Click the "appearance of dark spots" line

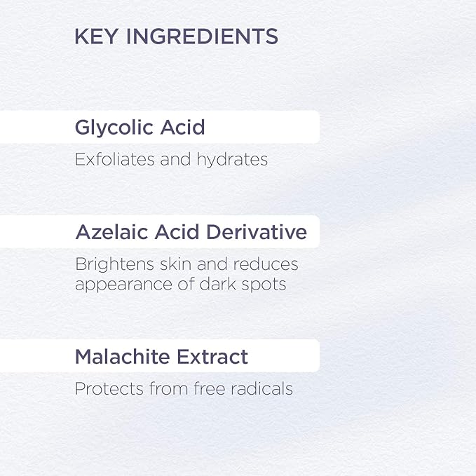[x=180, y=285]
